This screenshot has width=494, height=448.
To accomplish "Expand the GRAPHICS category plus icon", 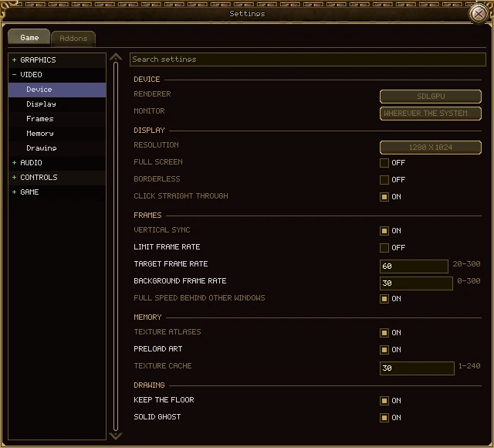I will point(14,60).
